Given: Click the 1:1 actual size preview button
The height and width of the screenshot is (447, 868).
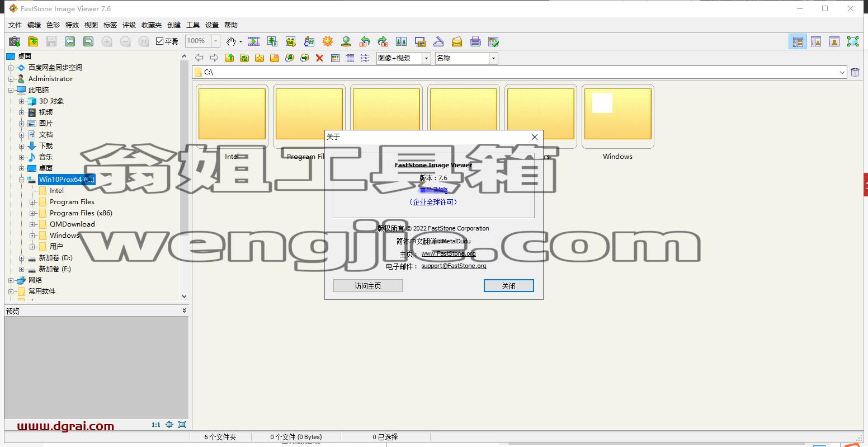Looking at the screenshot, I should tap(156, 425).
